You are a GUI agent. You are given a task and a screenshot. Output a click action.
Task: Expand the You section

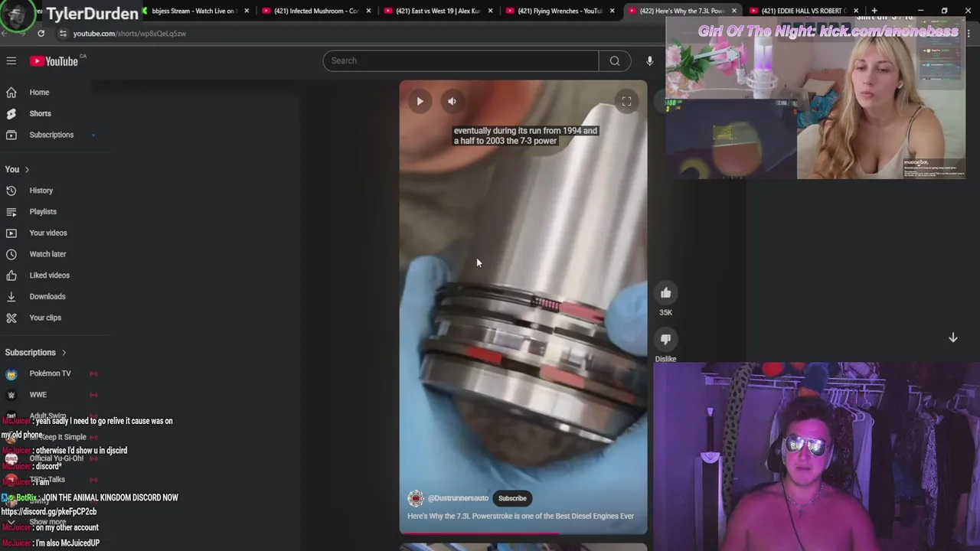click(x=17, y=169)
